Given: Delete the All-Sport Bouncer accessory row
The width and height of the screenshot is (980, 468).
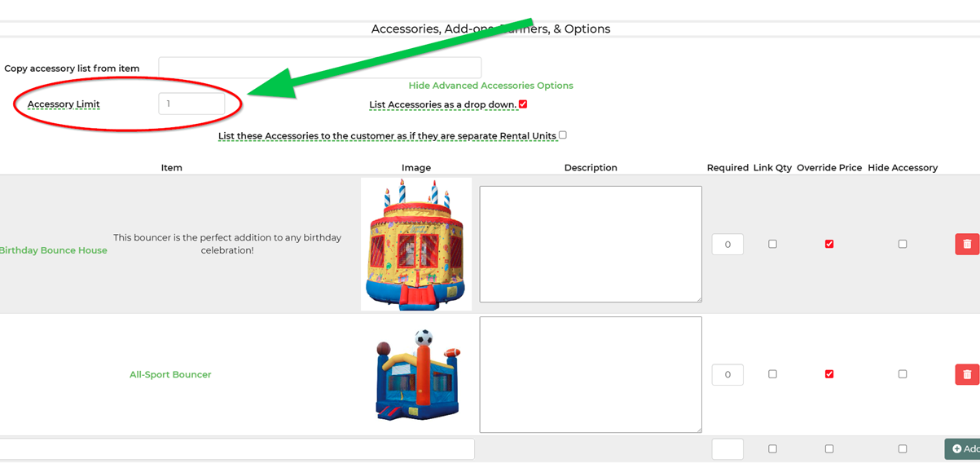Looking at the screenshot, I should 967,374.
